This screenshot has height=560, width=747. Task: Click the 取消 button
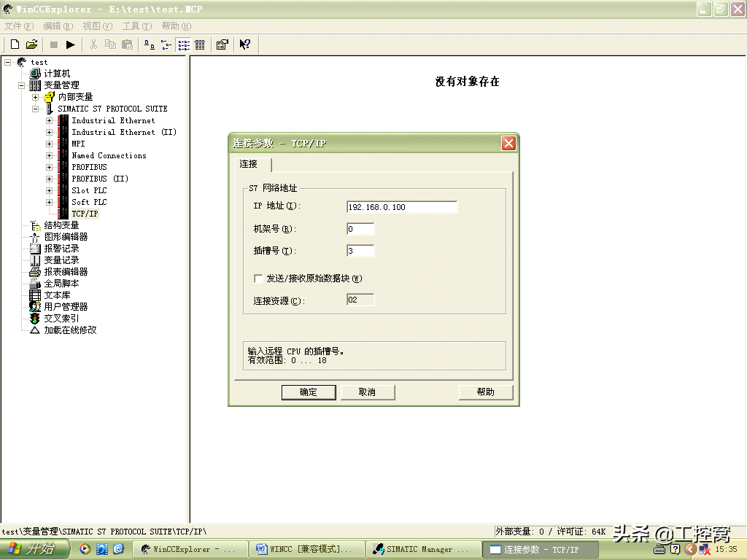point(367,392)
